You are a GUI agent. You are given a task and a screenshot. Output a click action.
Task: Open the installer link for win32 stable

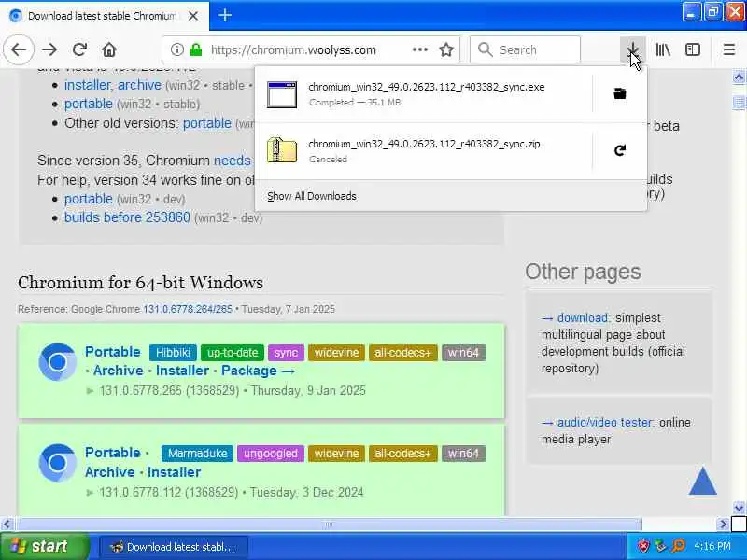tap(87, 85)
